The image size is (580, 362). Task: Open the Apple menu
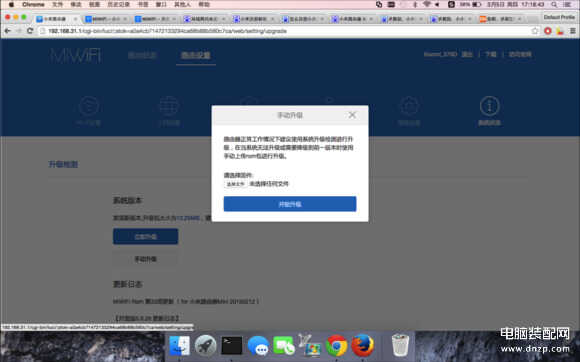tap(11, 4)
